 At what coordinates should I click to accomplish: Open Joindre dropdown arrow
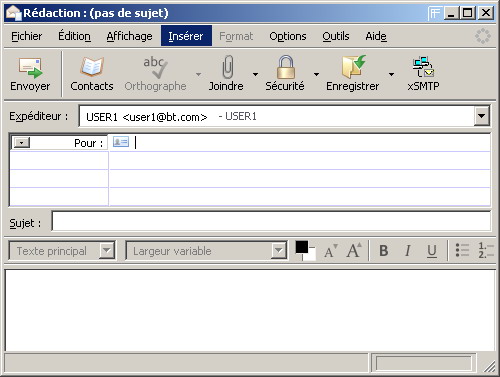(x=255, y=74)
